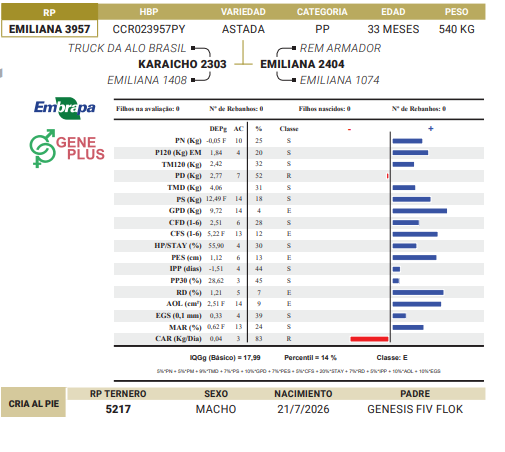This screenshot has width=505, height=452.
Task: Click the PES (cm) row label
Action: [x=186, y=258]
